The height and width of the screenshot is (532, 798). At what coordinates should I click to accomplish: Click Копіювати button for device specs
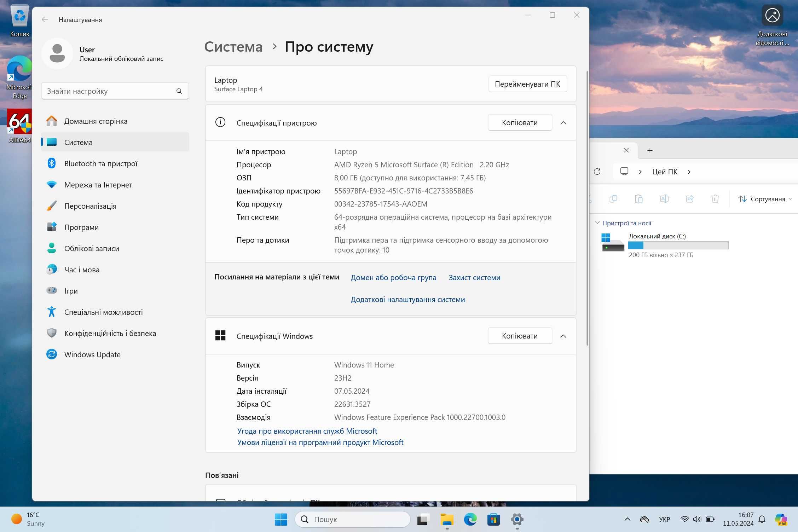point(519,122)
